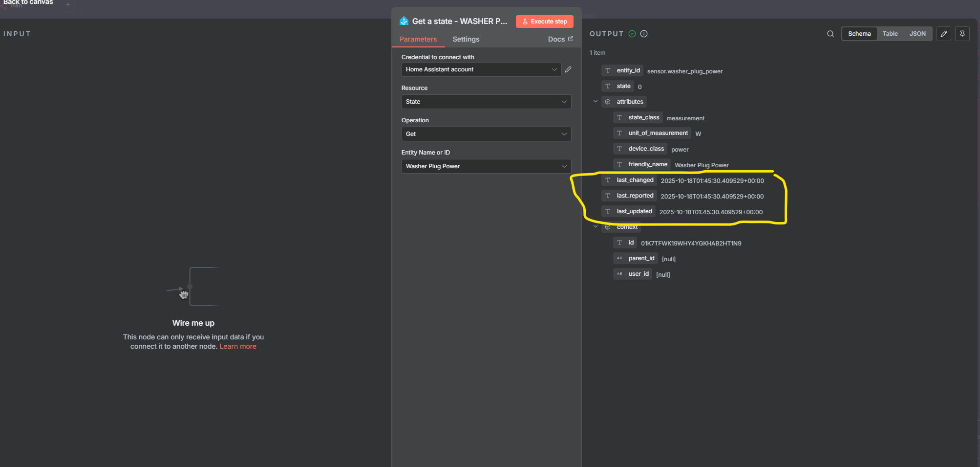Click the green success checkmark beside OUTPUT

click(632, 34)
